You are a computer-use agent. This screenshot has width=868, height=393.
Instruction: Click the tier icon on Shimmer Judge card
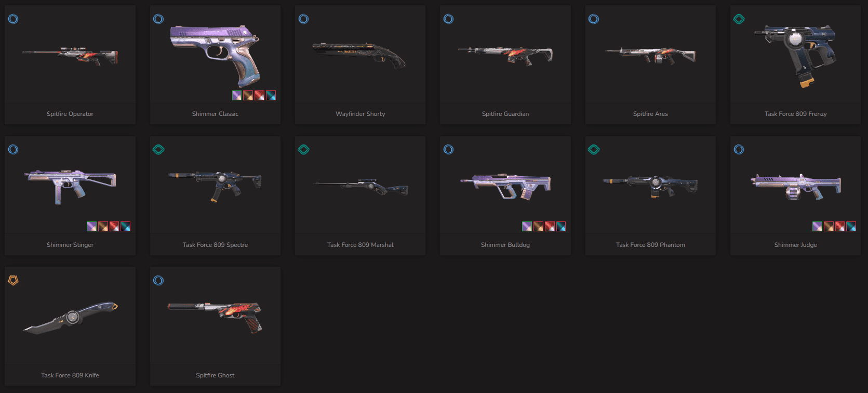[x=739, y=150]
